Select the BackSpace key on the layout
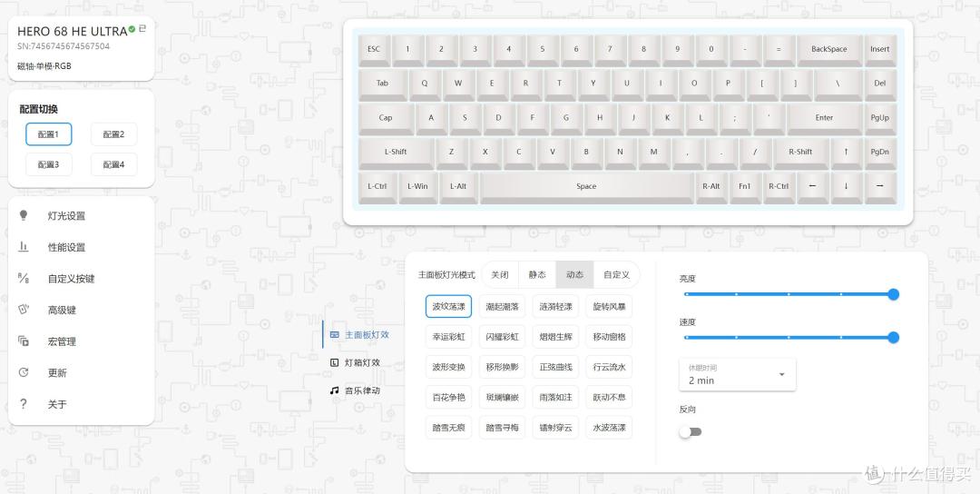The height and width of the screenshot is (494, 980). point(828,51)
